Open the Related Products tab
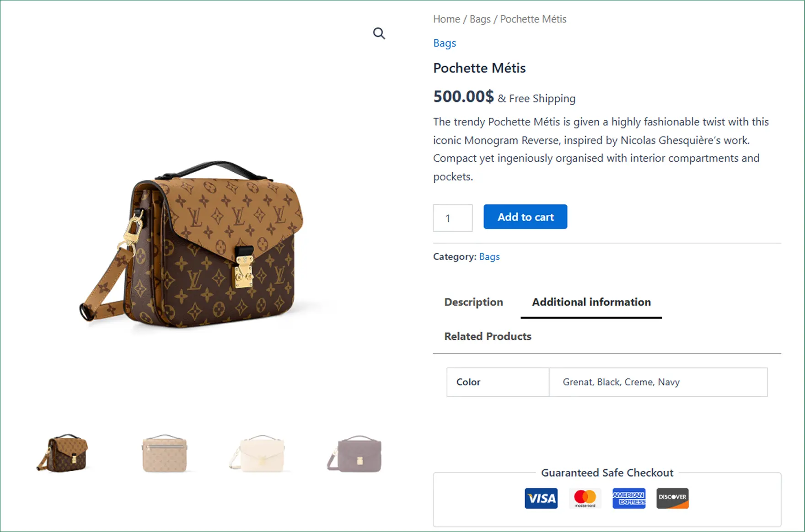Image resolution: width=805 pixels, height=532 pixels. click(488, 336)
